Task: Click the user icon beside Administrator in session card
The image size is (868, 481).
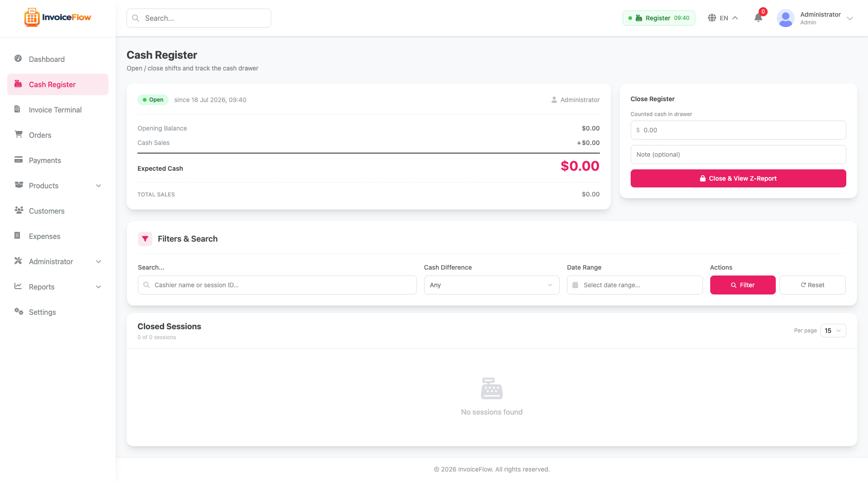Action: coord(554,100)
